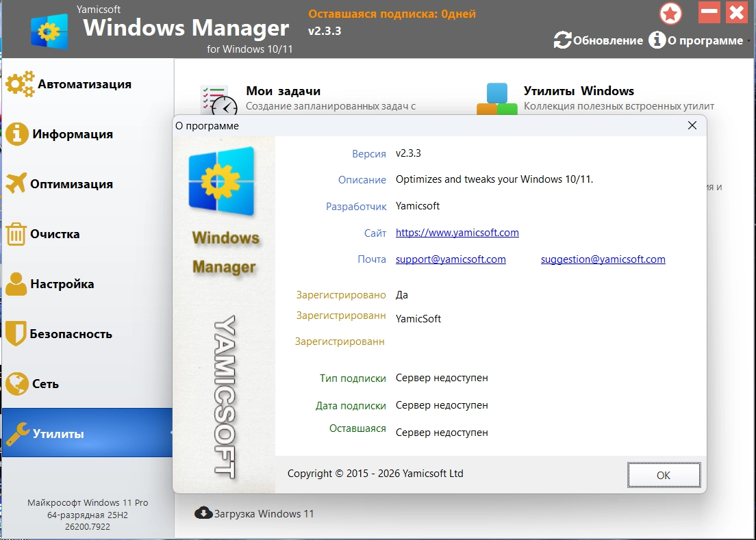The height and width of the screenshot is (540, 756).
Task: Click the Автоматизация gears icon
Action: tap(21, 84)
